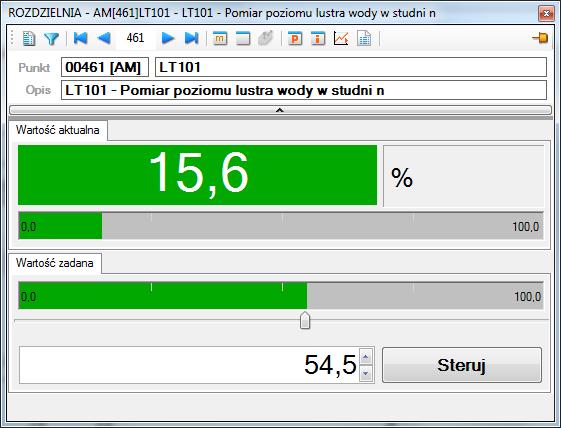Click the setpoint green progress bar
Image resolution: width=561 pixels, height=428 pixels.
click(281, 296)
